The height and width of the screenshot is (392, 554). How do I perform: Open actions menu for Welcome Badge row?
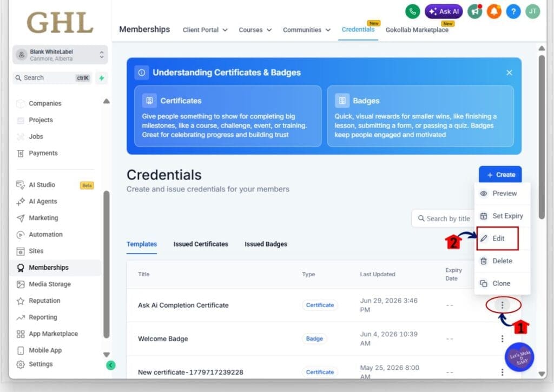point(502,339)
